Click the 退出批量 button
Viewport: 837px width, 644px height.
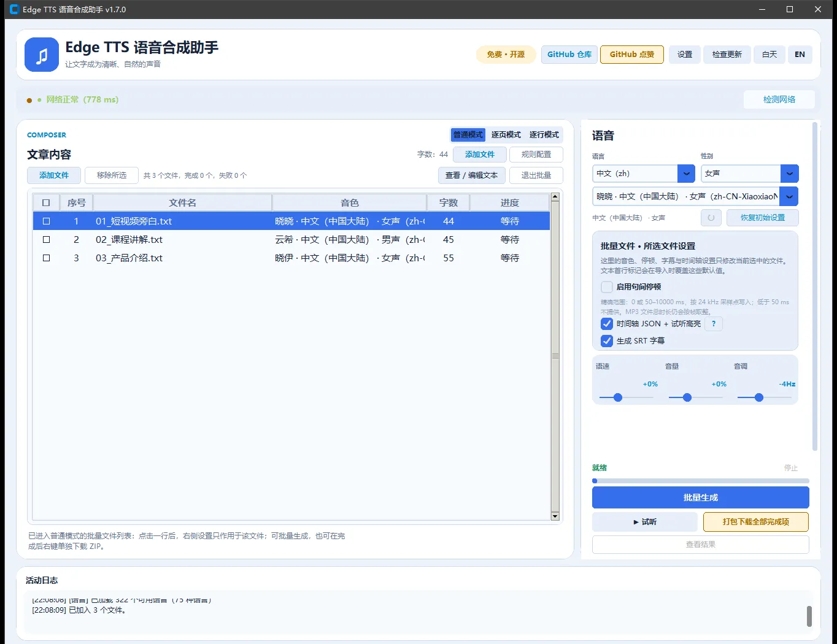536,175
